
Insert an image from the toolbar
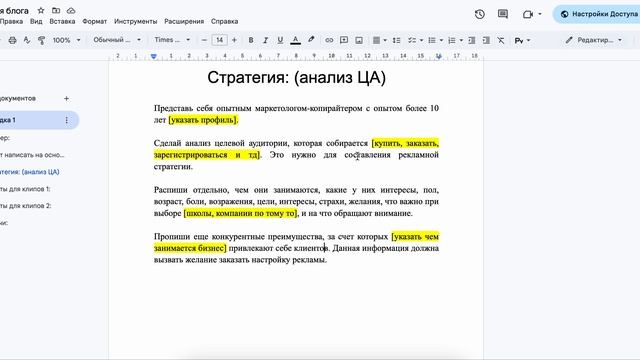pos(359,40)
